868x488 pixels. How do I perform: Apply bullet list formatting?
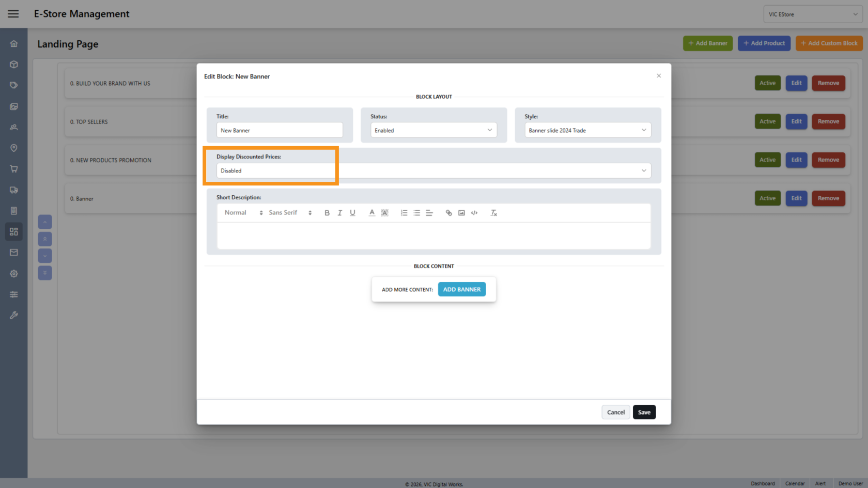(417, 213)
